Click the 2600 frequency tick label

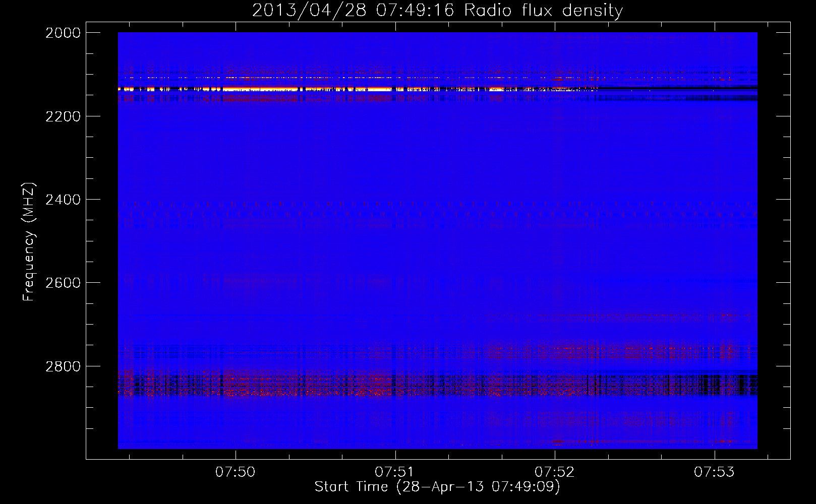coord(63,283)
